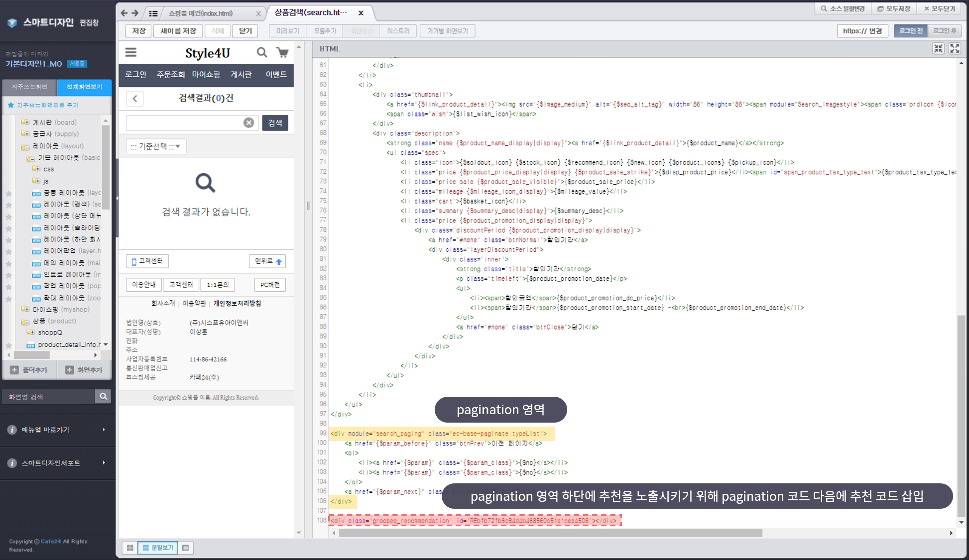969x560 pixels.
Task: Click the magnifier search icon beside Style4U
Action: point(261,52)
